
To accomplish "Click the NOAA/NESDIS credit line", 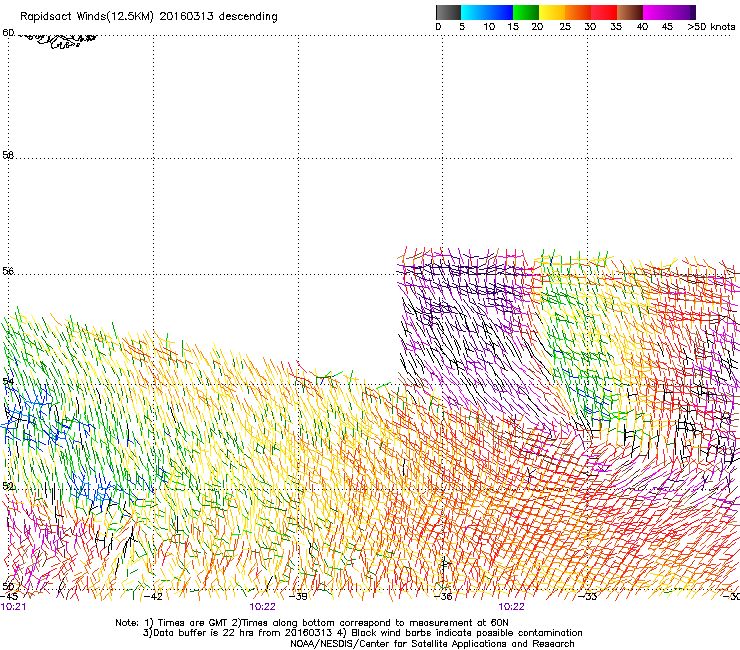I will click(432, 644).
